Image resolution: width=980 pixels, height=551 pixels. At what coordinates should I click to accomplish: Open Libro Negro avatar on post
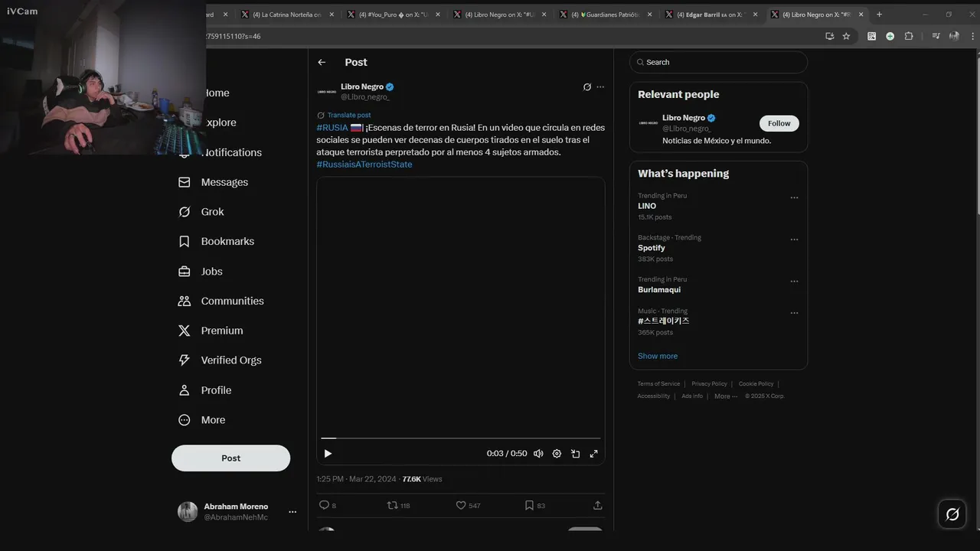point(327,92)
